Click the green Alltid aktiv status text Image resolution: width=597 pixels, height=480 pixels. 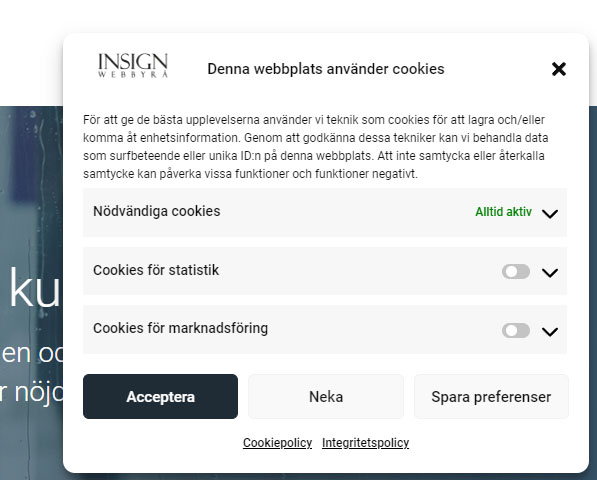[x=503, y=212]
